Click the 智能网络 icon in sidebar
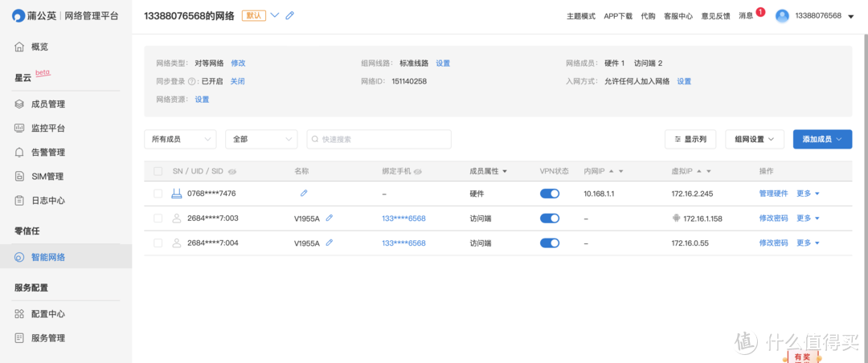This screenshot has width=868, height=363. point(19,257)
